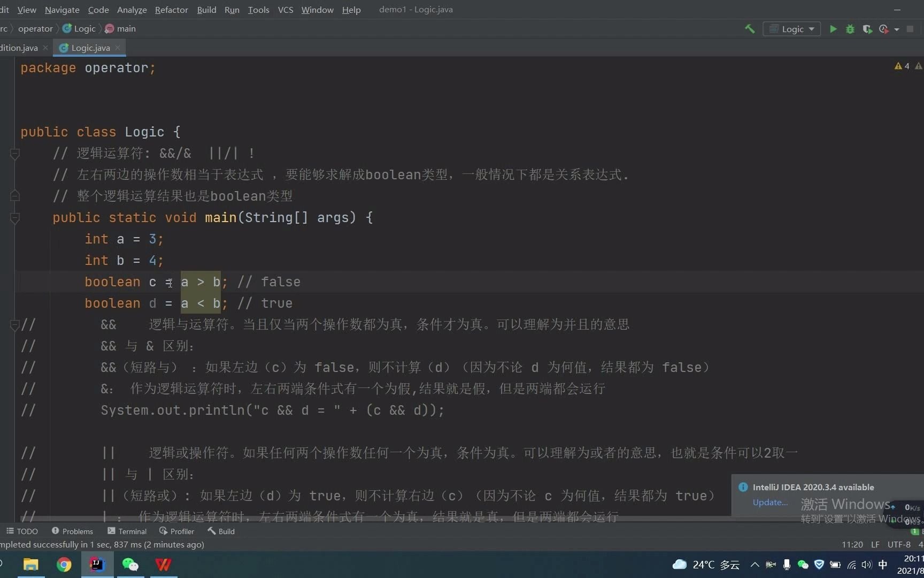Image resolution: width=924 pixels, height=578 pixels.
Task: Launch Profiler run icon with clock
Action: [883, 29]
